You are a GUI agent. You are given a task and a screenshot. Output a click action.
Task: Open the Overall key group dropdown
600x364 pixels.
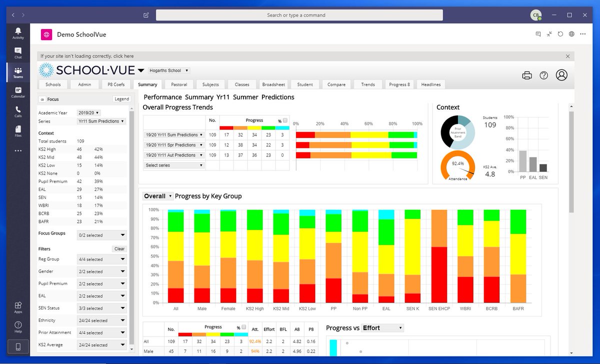pyautogui.click(x=158, y=196)
